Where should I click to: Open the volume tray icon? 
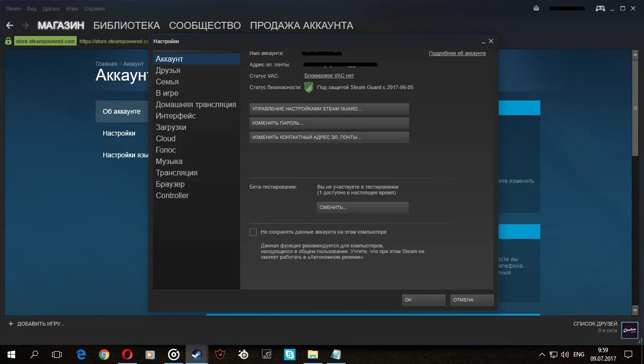click(x=564, y=355)
